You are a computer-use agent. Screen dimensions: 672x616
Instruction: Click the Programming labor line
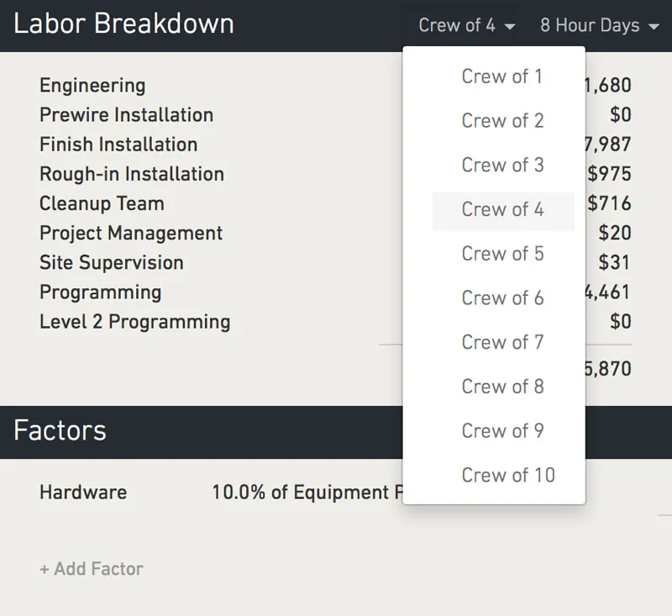pos(335,292)
